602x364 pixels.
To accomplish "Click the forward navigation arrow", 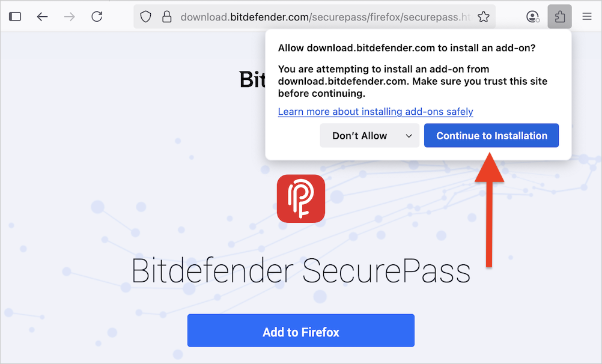I will click(x=70, y=17).
